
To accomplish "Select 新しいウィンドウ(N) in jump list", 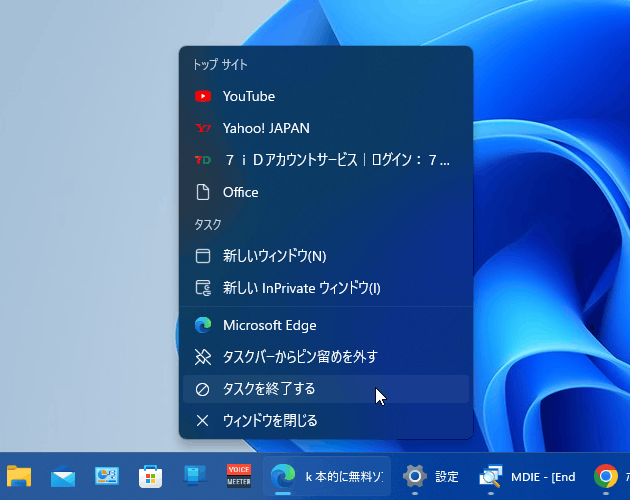I will tap(326, 256).
